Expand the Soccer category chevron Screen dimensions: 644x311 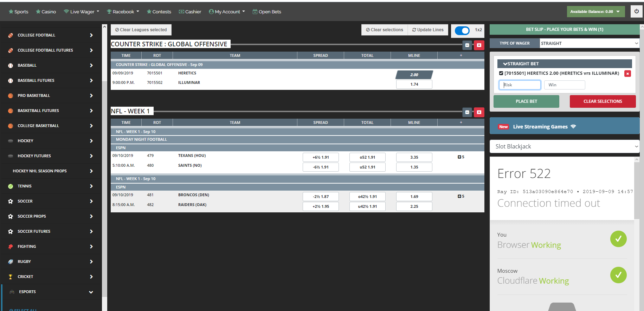(91, 201)
